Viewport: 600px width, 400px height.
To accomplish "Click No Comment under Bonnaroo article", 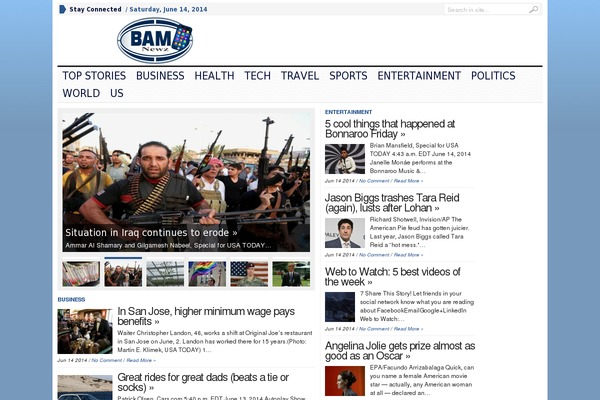I will click(x=374, y=181).
